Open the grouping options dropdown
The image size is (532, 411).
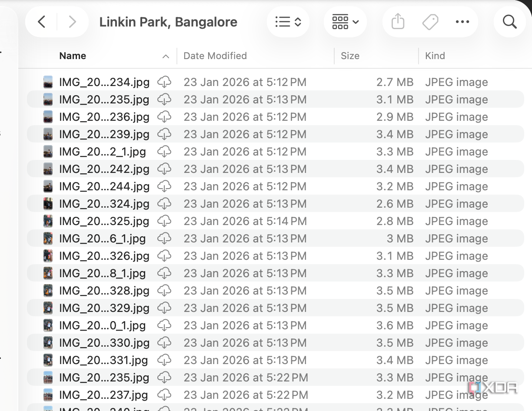click(345, 22)
